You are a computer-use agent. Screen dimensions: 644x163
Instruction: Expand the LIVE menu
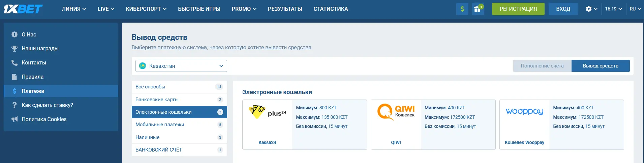coord(106,9)
